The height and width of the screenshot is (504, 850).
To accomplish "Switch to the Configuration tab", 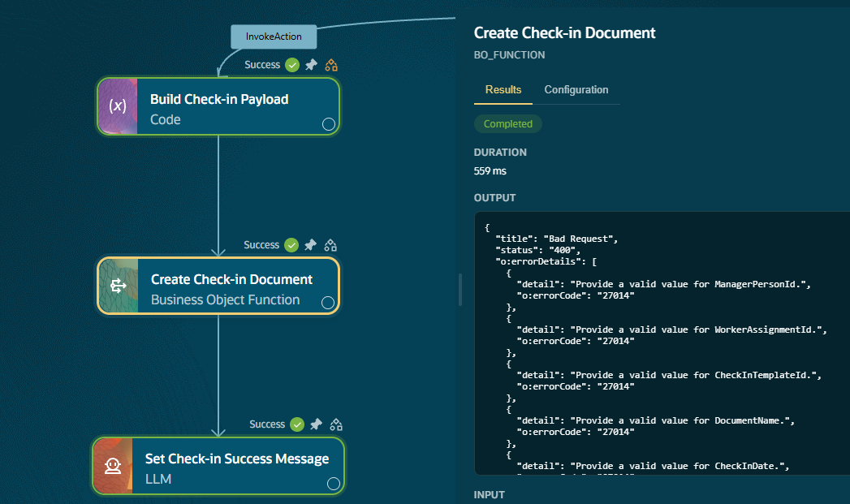I will pyautogui.click(x=576, y=90).
